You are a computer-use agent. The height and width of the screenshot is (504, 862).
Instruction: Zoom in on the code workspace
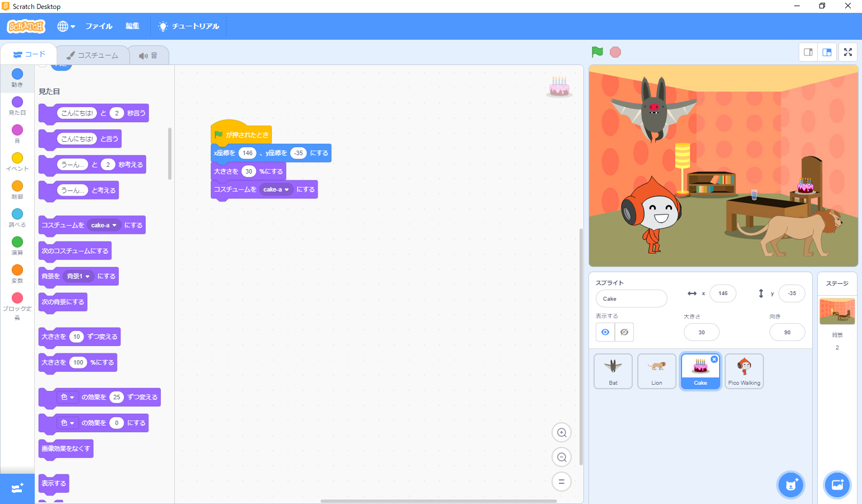[562, 432]
